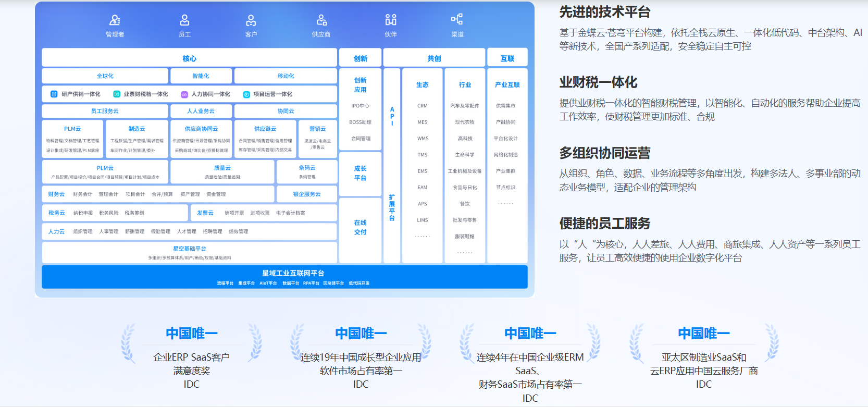Click the 供需集市 item

pos(505,106)
